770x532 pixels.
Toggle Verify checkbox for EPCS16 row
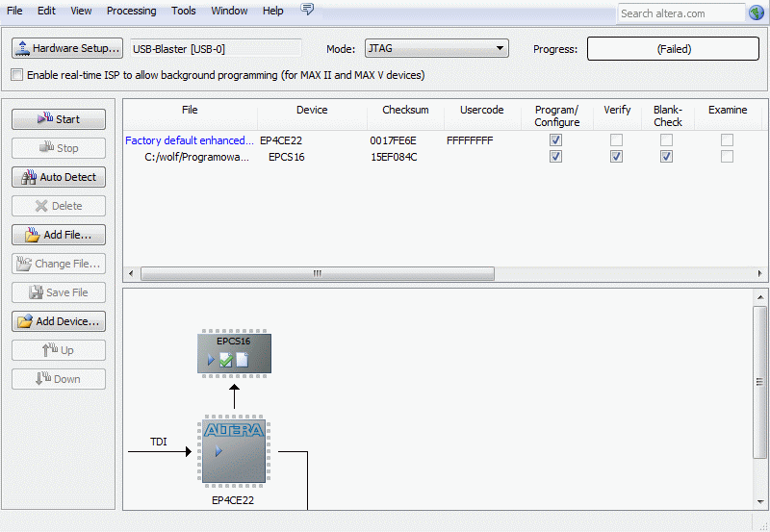pos(616,157)
